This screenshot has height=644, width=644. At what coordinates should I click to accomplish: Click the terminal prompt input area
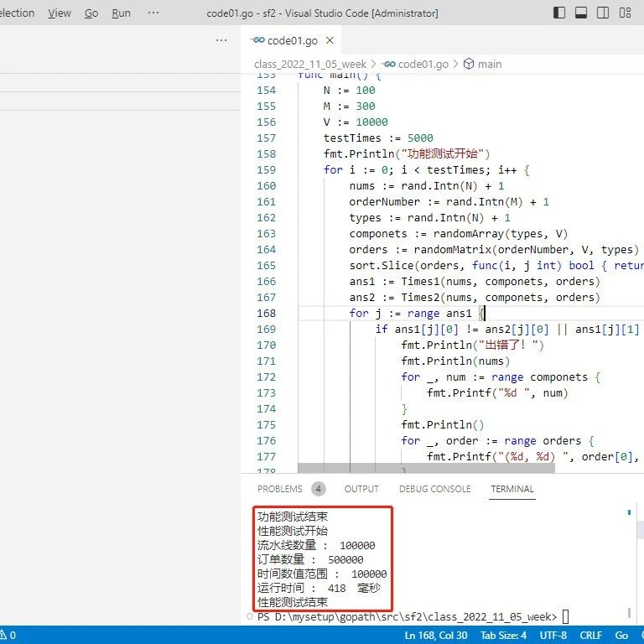point(565,616)
